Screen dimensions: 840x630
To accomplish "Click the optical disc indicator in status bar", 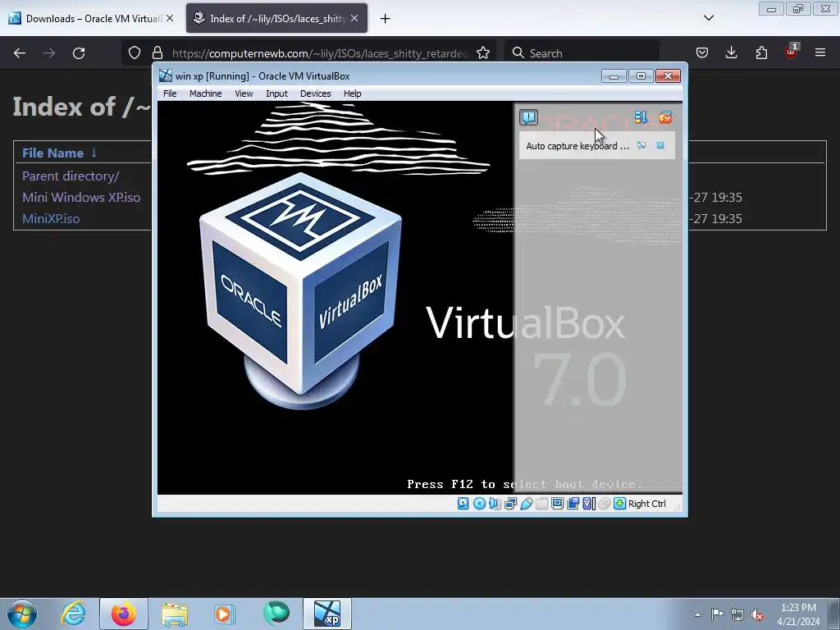I will click(479, 504).
